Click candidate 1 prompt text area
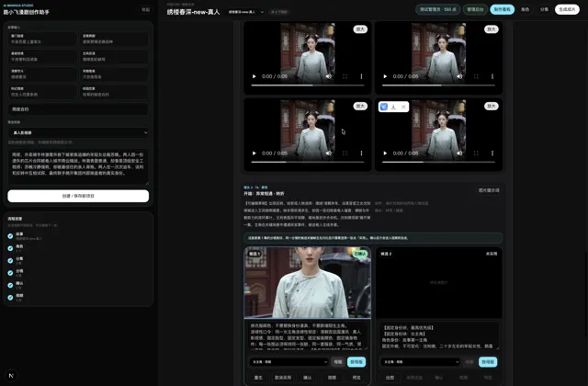The width and height of the screenshot is (588, 386). click(308, 335)
